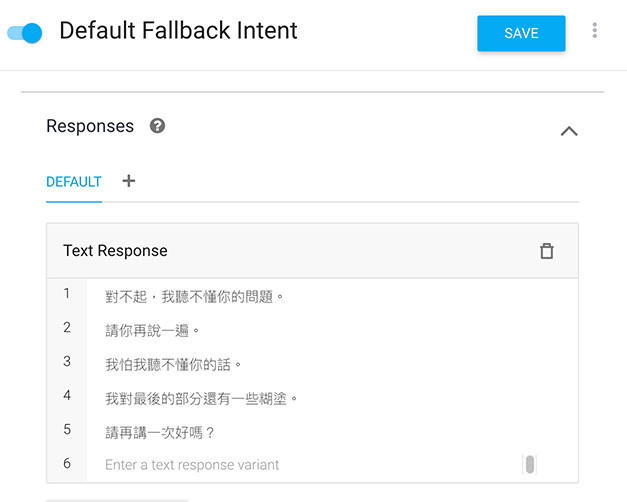The height and width of the screenshot is (502, 627).
Task: Add a new response platform tab
Action: click(x=128, y=181)
